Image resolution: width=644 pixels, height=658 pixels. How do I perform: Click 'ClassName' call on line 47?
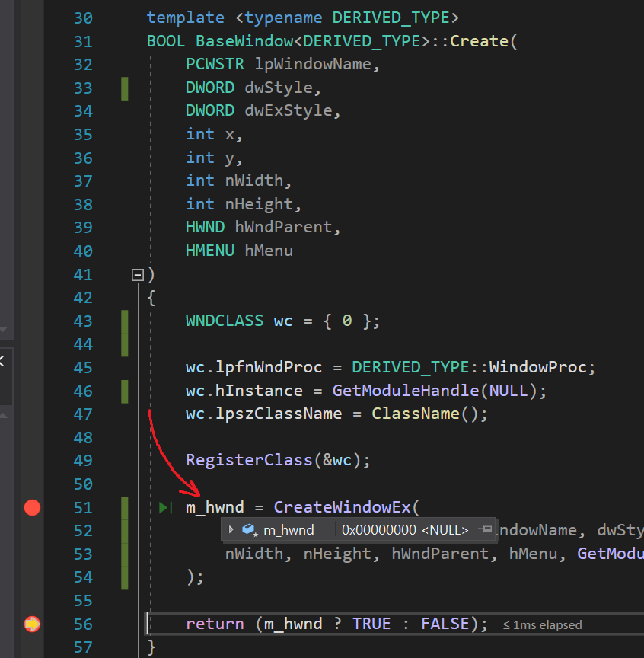coord(416,414)
